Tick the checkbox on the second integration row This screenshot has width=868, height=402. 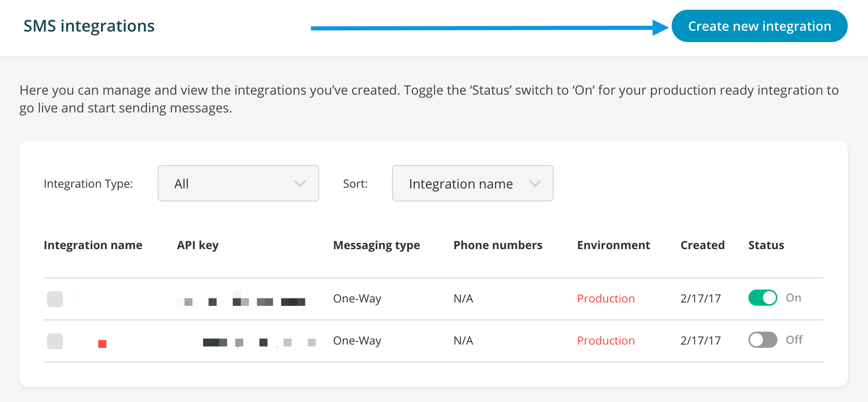point(55,341)
